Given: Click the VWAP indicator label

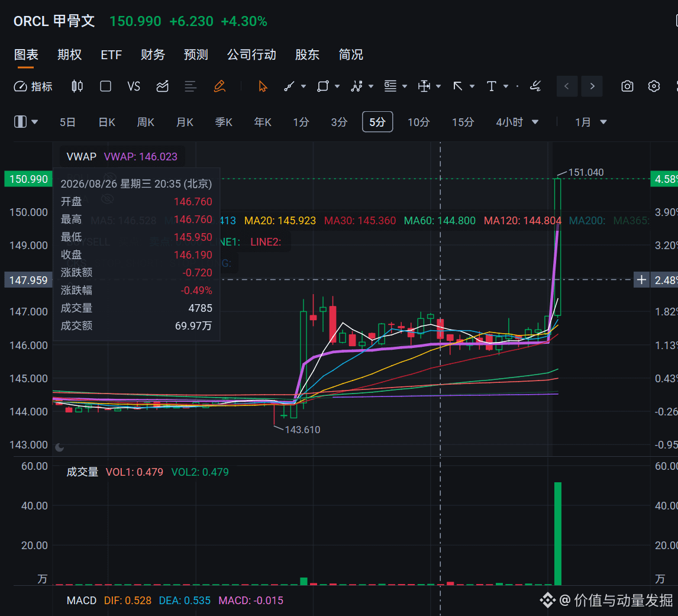Looking at the screenshot, I should coord(81,157).
